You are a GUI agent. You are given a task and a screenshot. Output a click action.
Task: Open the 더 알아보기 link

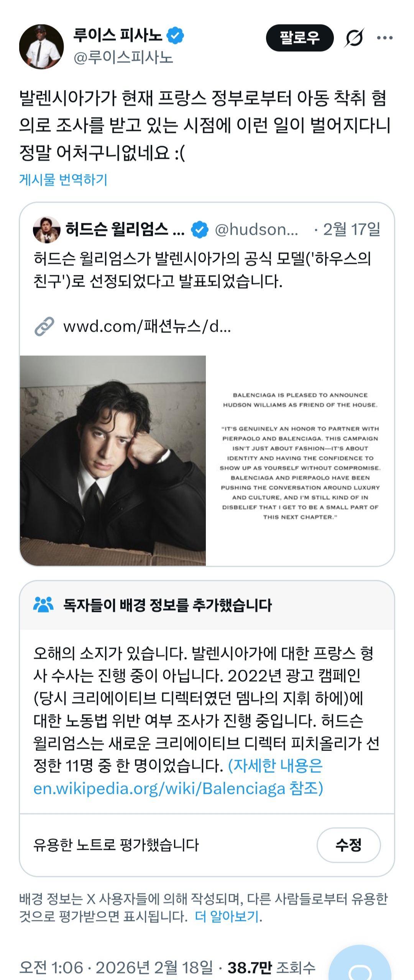[227, 917]
